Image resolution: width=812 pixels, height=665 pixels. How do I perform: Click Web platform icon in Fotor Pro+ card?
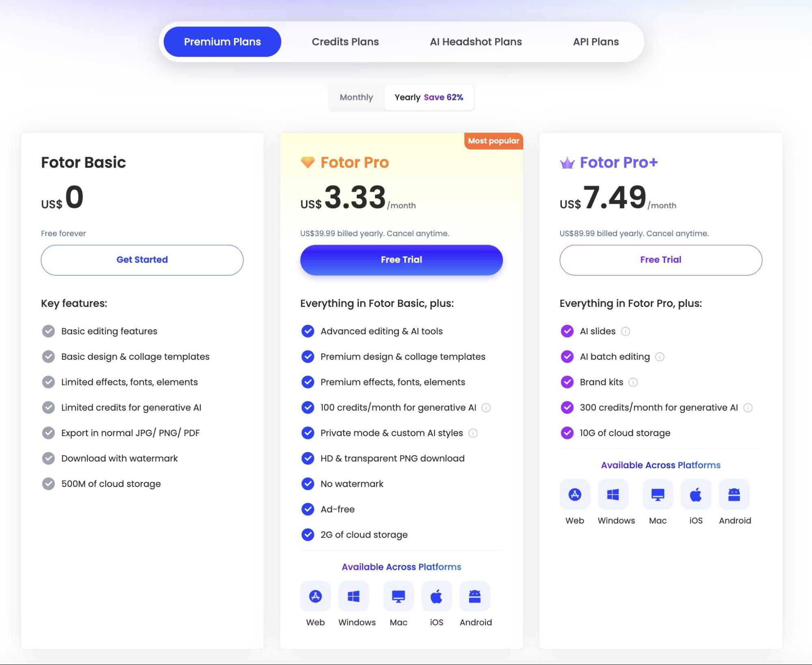(574, 494)
